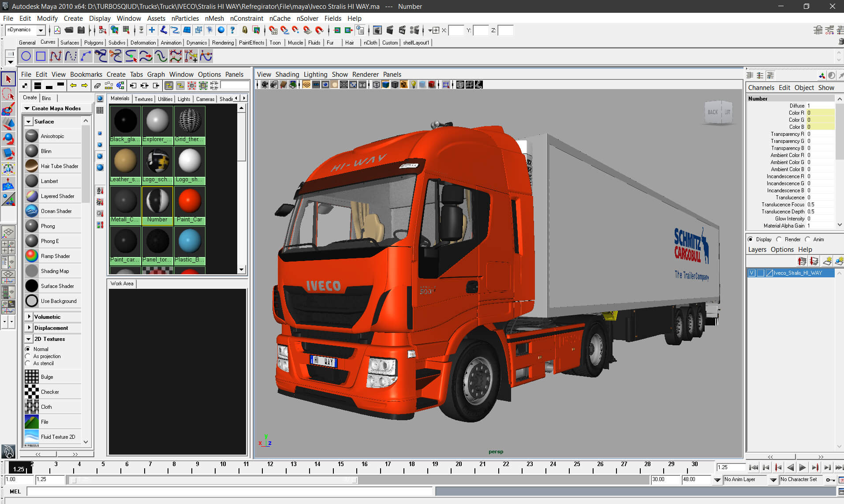Toggle visibility V of Iveco_Stralis_HI_WAY layer
This screenshot has height=504, width=844.
pyautogui.click(x=752, y=273)
